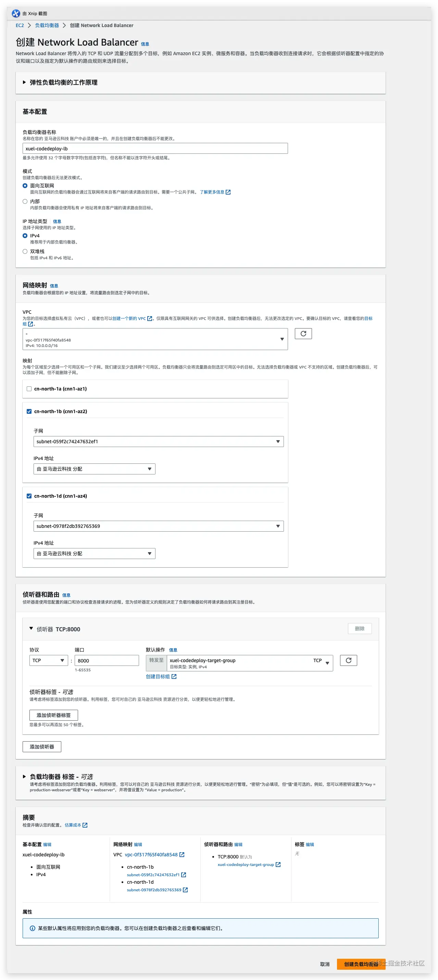Edit the listener port 8000 field
Viewport: 438px width, 980px height.
coord(107,660)
